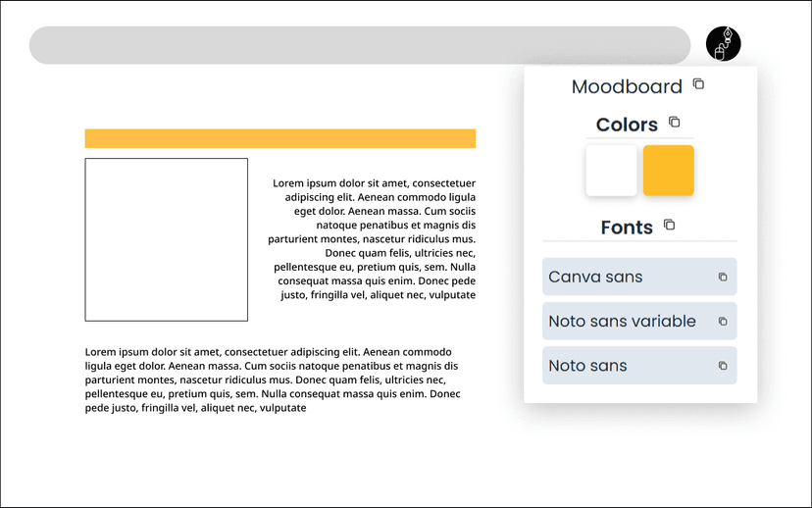Copy all colors using icon beside Colors
The width and height of the screenshot is (812, 508).
pos(675,122)
